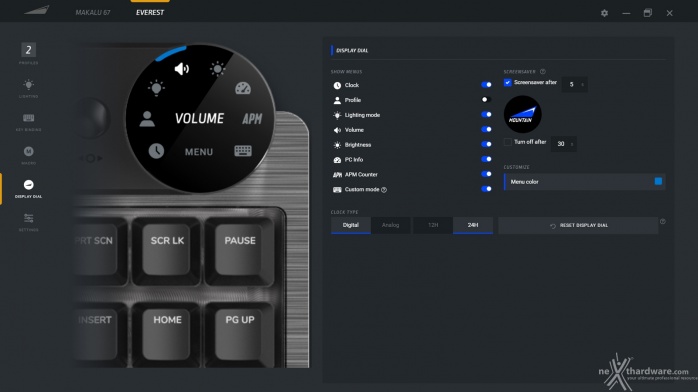Enable the Turn off after checkbox
Viewport: 698px width, 392px height.
[507, 142]
